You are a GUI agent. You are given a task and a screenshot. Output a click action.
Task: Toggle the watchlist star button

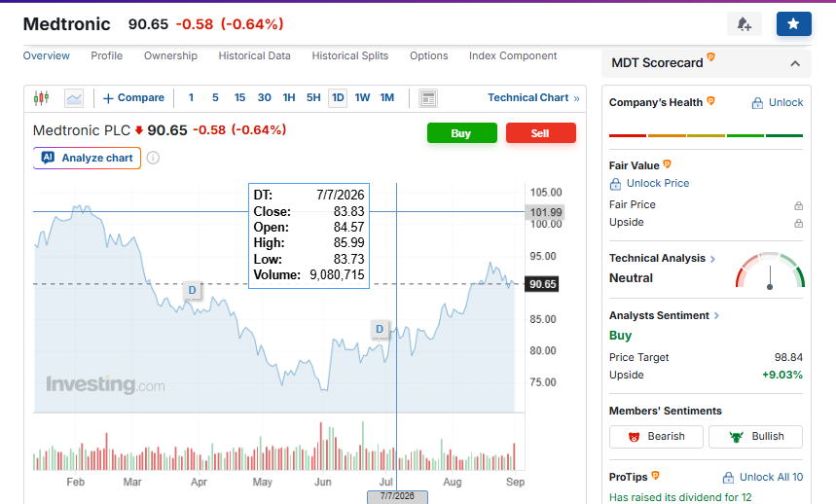(793, 24)
